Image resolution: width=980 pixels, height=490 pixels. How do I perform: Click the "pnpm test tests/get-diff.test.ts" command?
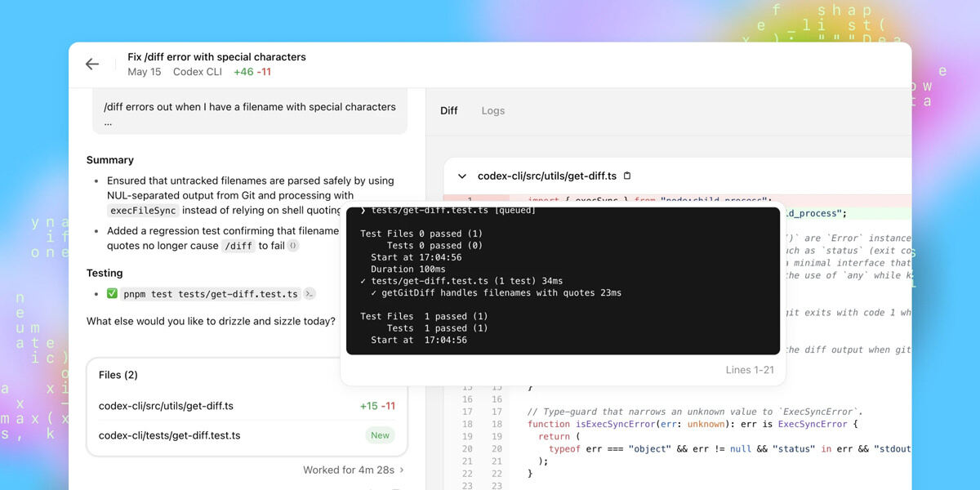[x=211, y=294]
